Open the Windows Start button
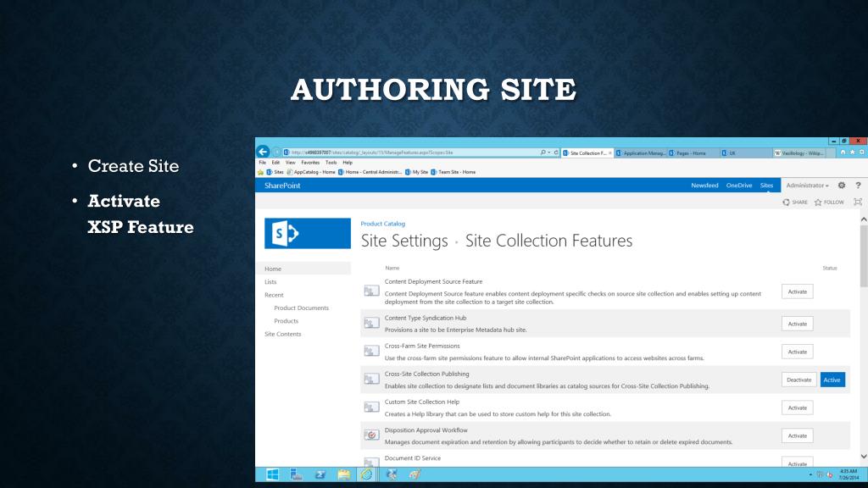The height and width of the screenshot is (488, 868). tap(272, 474)
